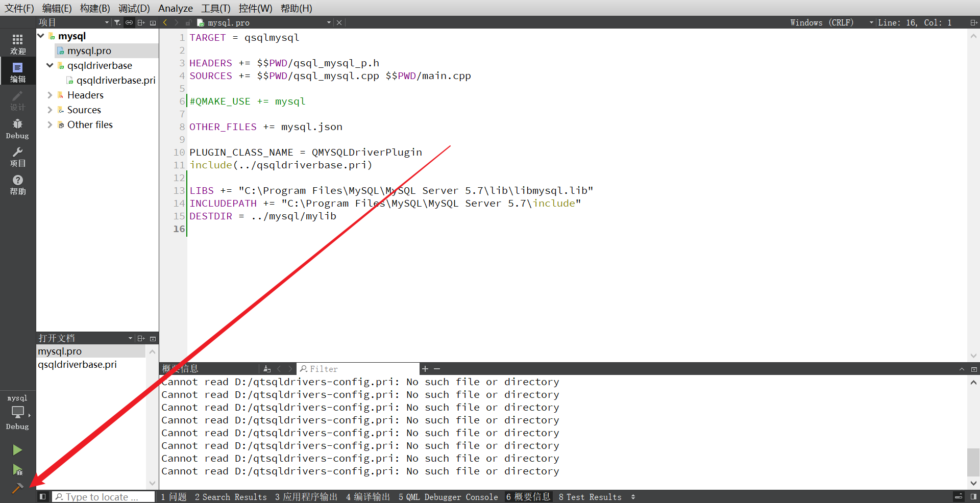Switch to 设计 (Design) mode
The image size is (980, 503).
point(17,100)
